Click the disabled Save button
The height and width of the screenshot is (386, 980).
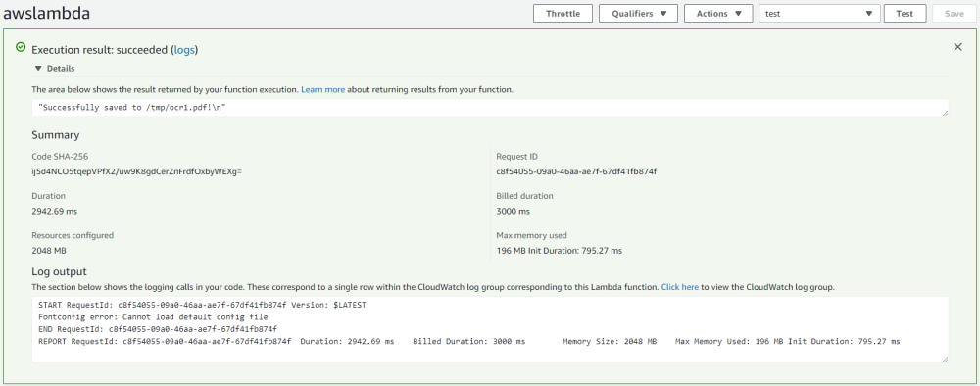tap(954, 13)
